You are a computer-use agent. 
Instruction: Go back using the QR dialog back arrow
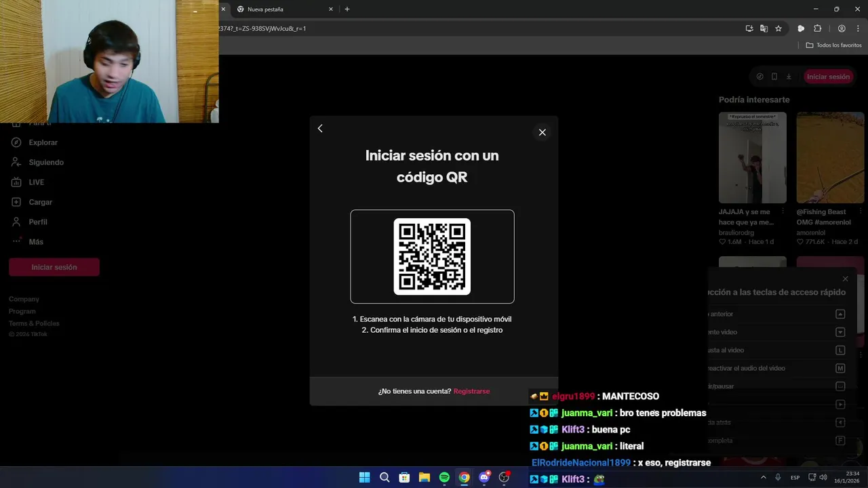point(320,129)
